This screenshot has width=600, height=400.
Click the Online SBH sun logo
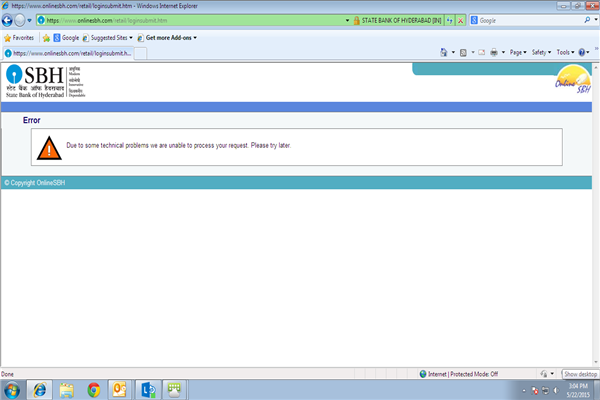[573, 80]
